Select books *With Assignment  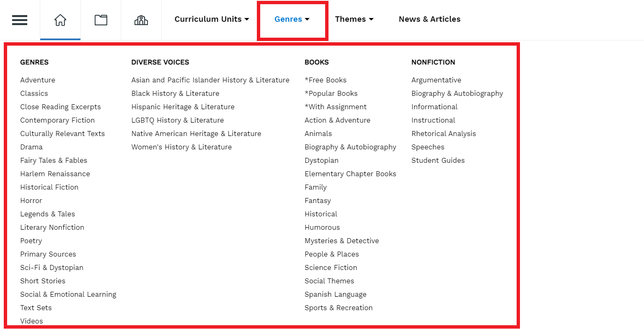pos(336,107)
